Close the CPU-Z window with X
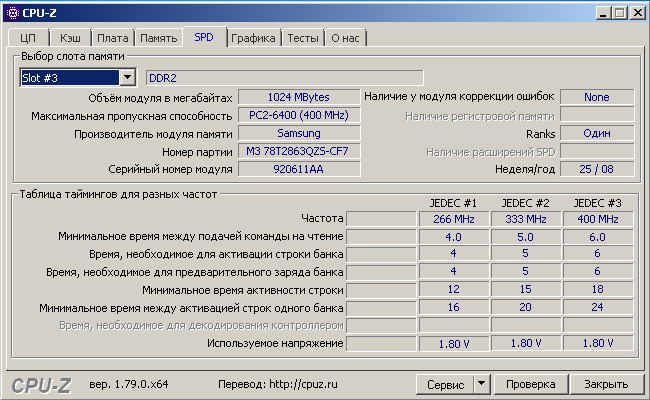This screenshot has width=650, height=400. 638,13
